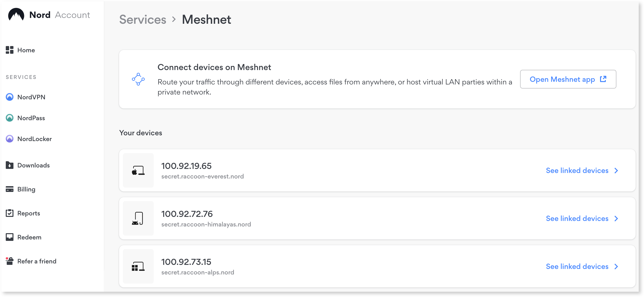
Task: Open NordLocker via its sidebar icon
Action: [9, 139]
